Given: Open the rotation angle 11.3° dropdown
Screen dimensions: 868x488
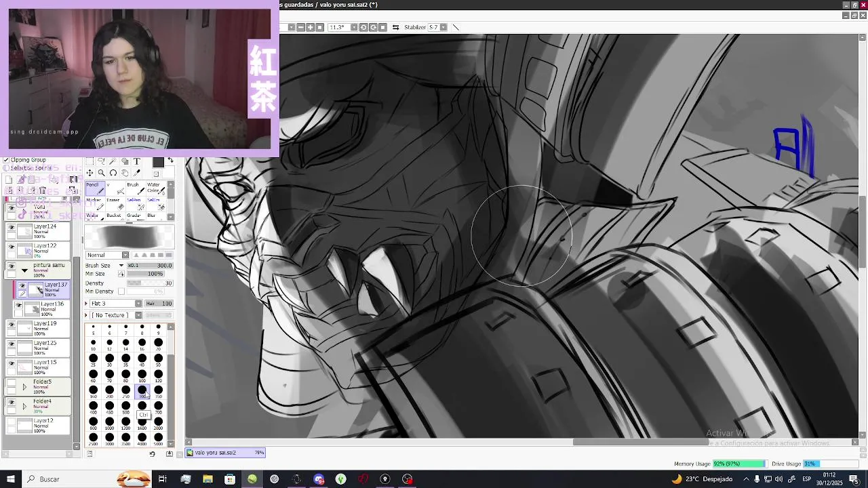Looking at the screenshot, I should pyautogui.click(x=354, y=27).
